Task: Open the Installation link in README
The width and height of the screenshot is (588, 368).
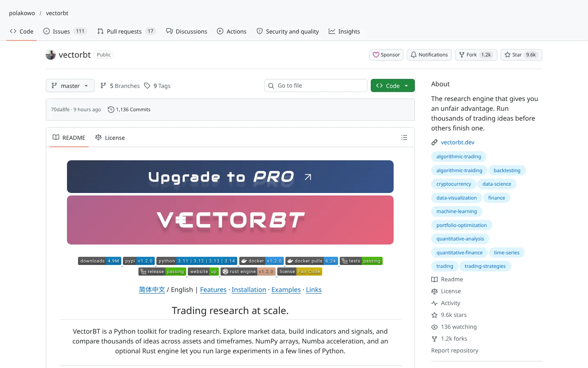Action: 249,289
